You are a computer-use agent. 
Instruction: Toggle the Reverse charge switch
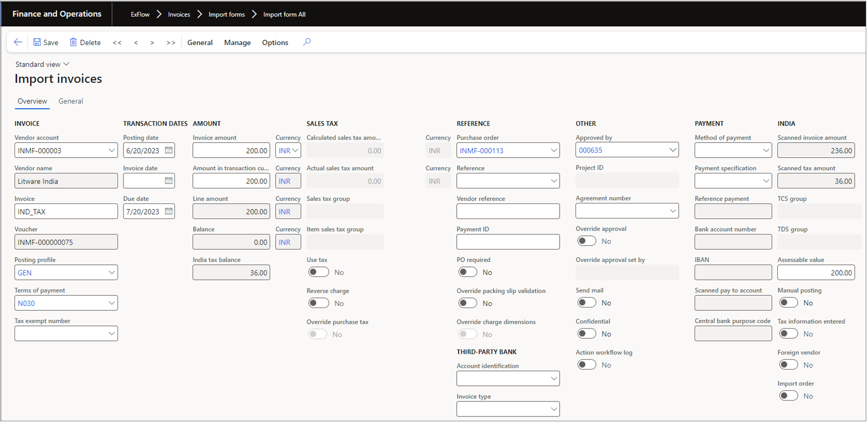pos(319,303)
